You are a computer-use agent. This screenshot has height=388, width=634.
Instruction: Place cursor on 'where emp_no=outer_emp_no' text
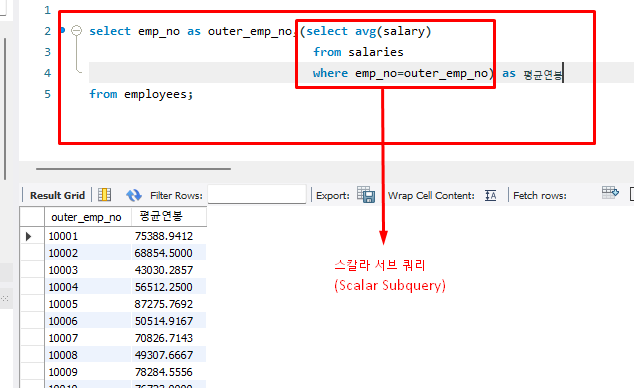(x=400, y=74)
